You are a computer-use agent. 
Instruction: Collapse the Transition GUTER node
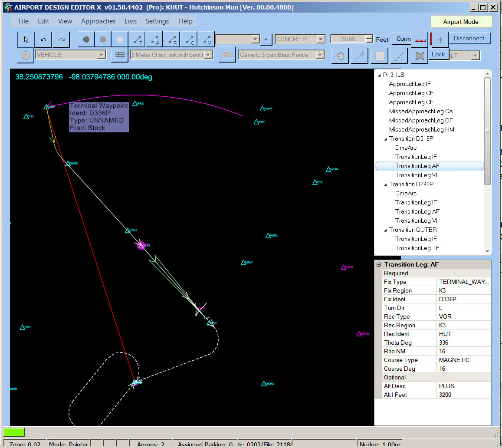[385, 230]
